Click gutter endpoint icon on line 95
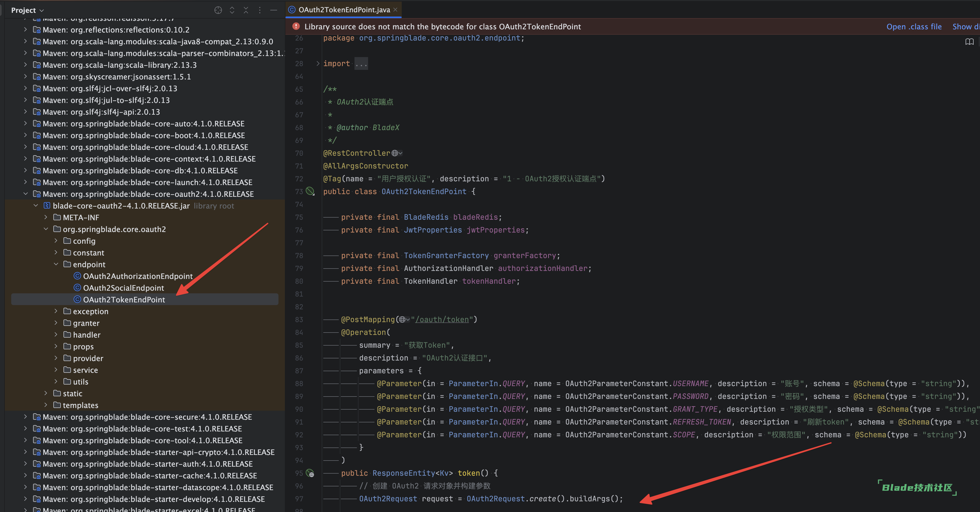This screenshot has width=980, height=512. [x=310, y=473]
